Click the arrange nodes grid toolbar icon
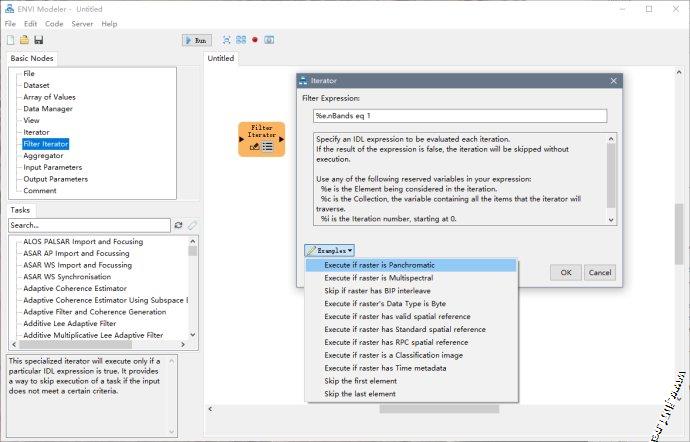Screen dimensions: 690x442 click(x=241, y=40)
